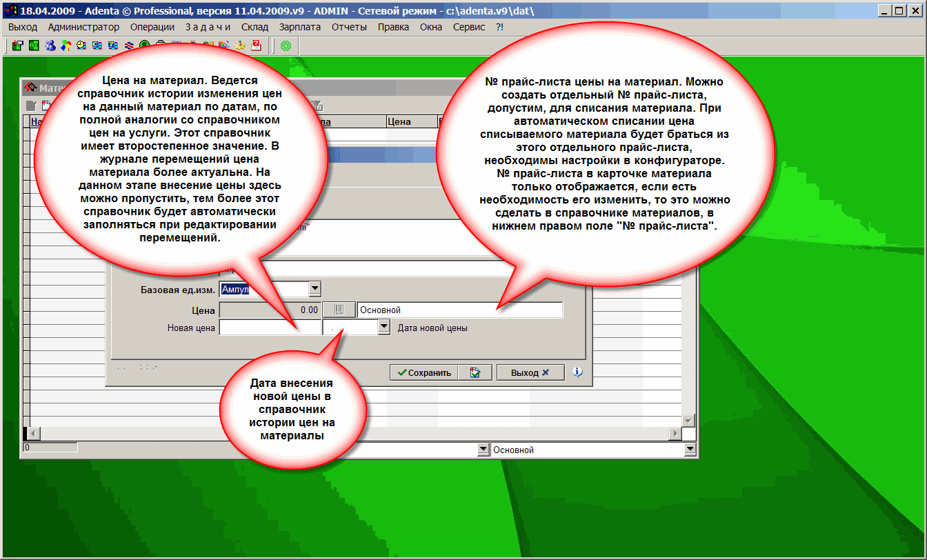Click the green flower icon in toolbar
The height and width of the screenshot is (560, 927).
pos(285,46)
